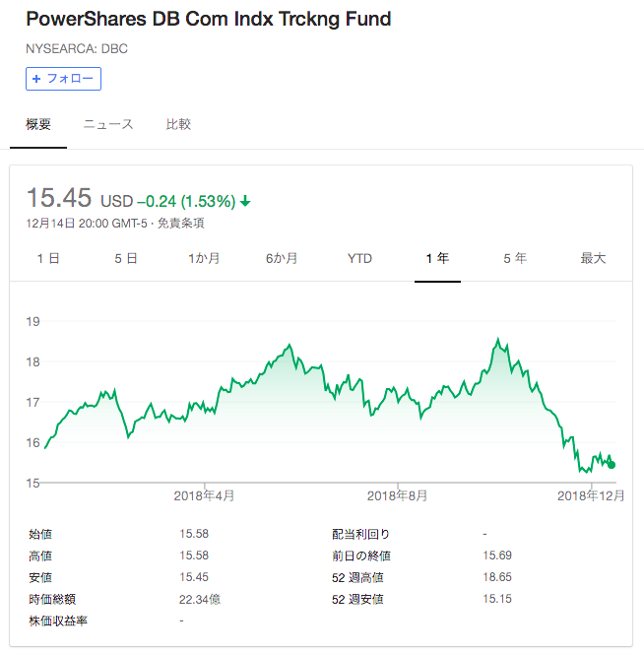Open the 概要 overview tab

38,124
